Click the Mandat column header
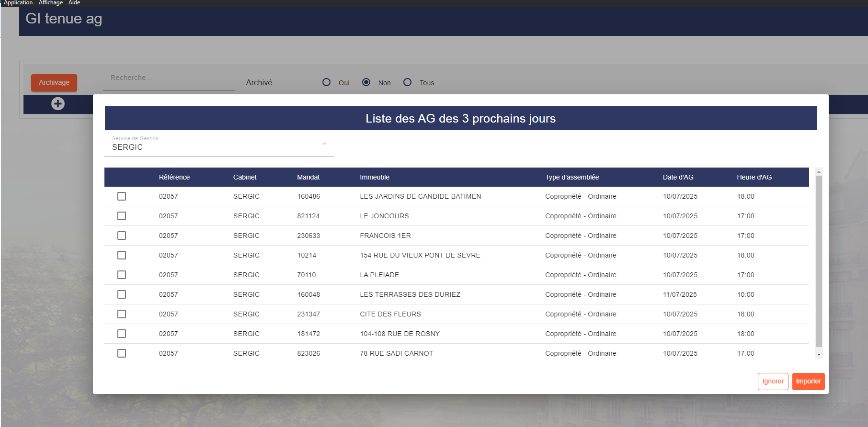 308,177
